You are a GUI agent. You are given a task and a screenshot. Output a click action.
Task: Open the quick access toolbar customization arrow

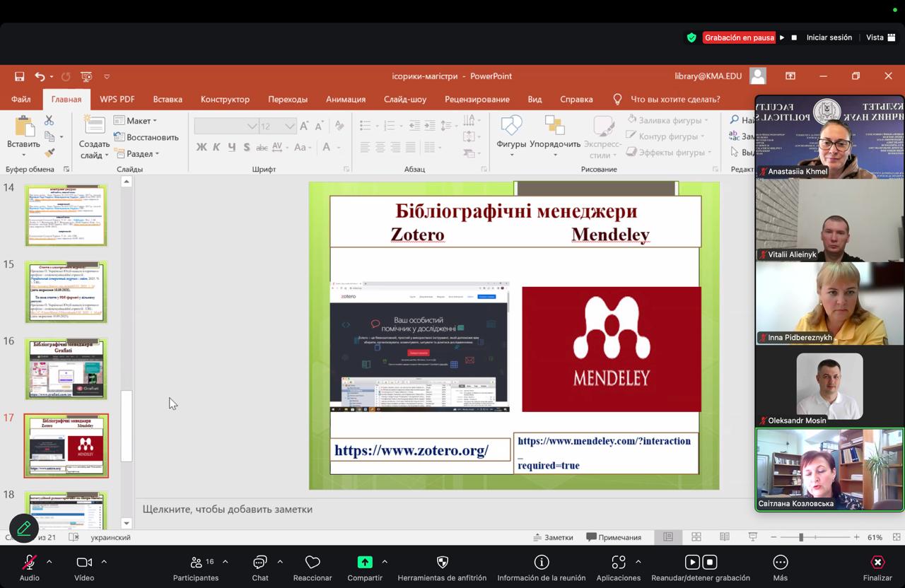(x=107, y=76)
